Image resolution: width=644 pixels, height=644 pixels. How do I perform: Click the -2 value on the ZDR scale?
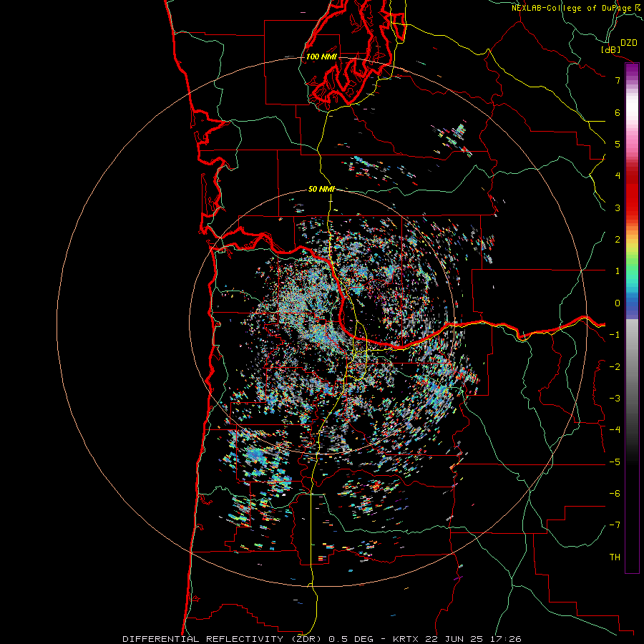click(615, 367)
